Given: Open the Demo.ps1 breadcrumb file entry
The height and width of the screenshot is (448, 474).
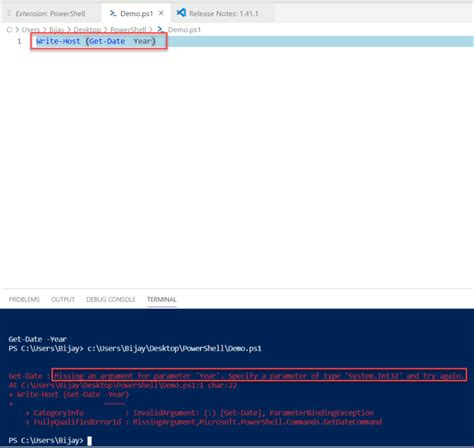Looking at the screenshot, I should tap(184, 30).
